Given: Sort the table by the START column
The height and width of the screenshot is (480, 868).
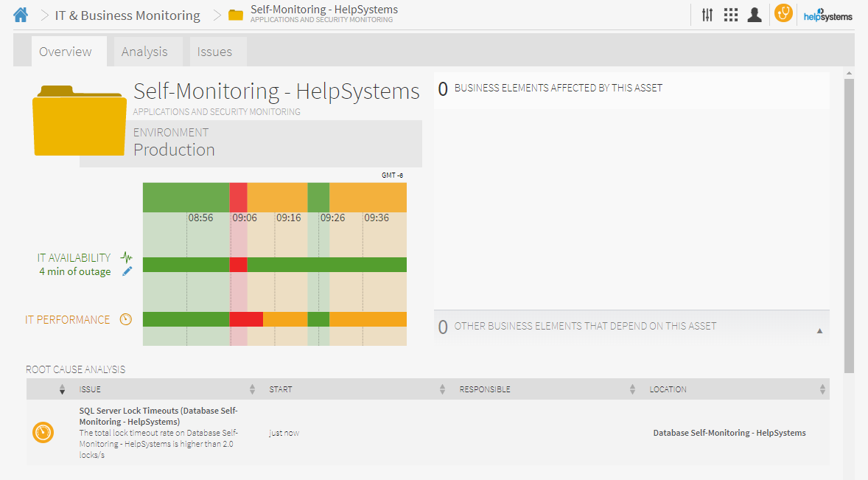Looking at the screenshot, I should pos(441,389).
